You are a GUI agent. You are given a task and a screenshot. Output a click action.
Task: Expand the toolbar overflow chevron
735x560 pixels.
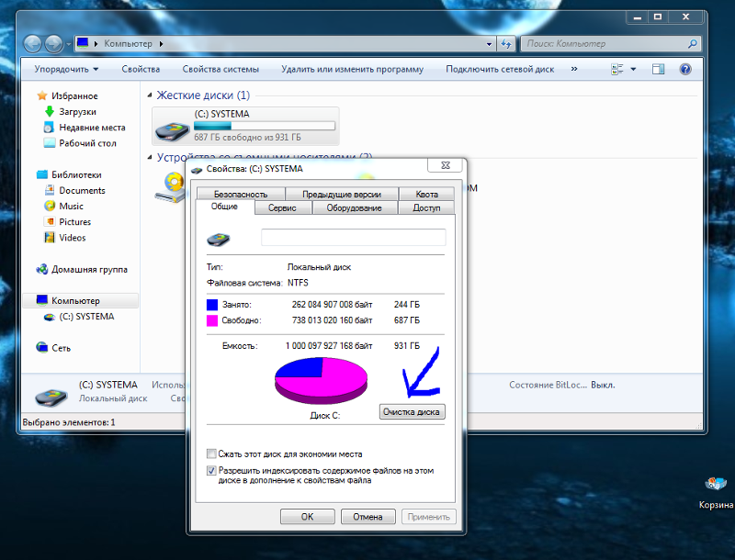click(x=574, y=69)
